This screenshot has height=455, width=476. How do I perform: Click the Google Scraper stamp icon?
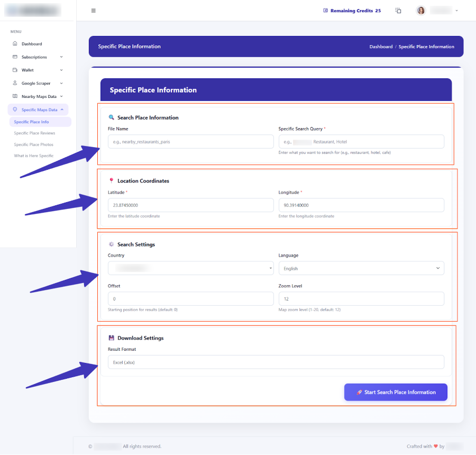pyautogui.click(x=15, y=83)
